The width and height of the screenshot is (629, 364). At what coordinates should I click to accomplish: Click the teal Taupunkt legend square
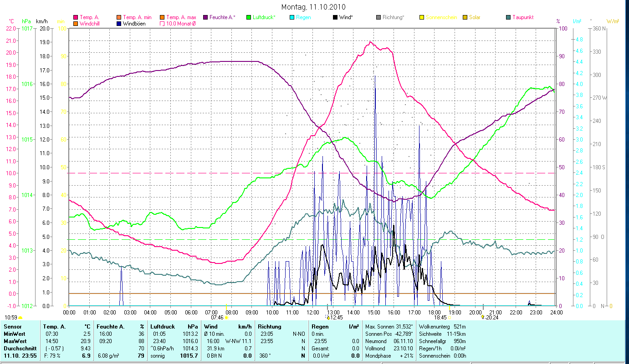(508, 17)
